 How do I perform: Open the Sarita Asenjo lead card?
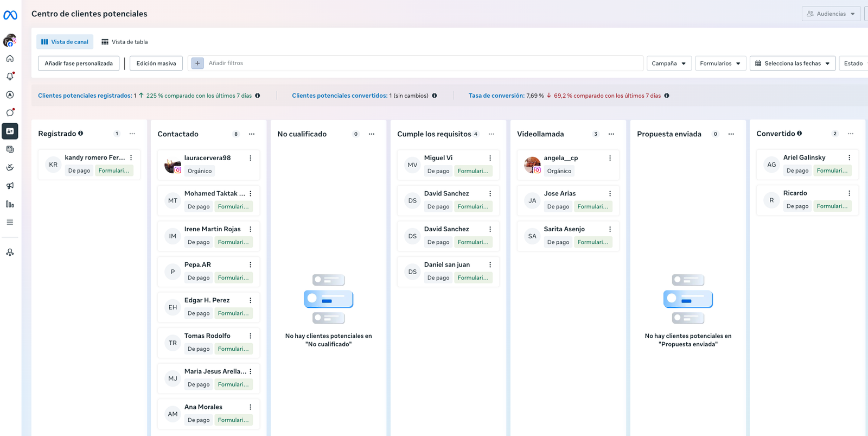(x=569, y=236)
